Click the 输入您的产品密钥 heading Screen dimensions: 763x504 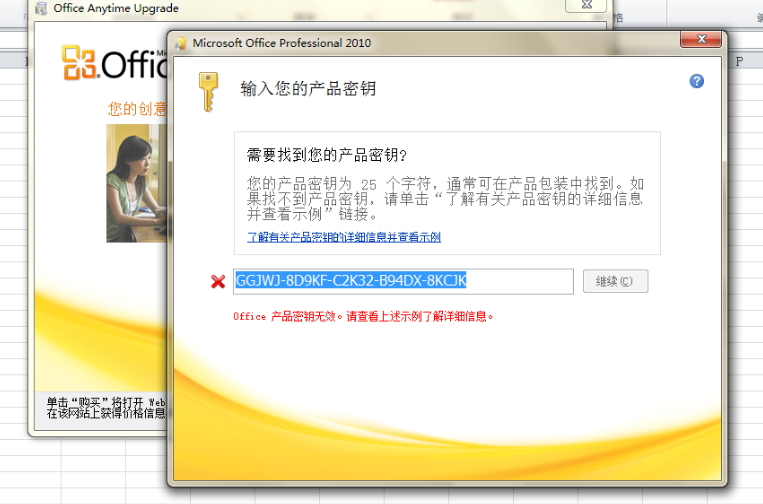tap(308, 88)
